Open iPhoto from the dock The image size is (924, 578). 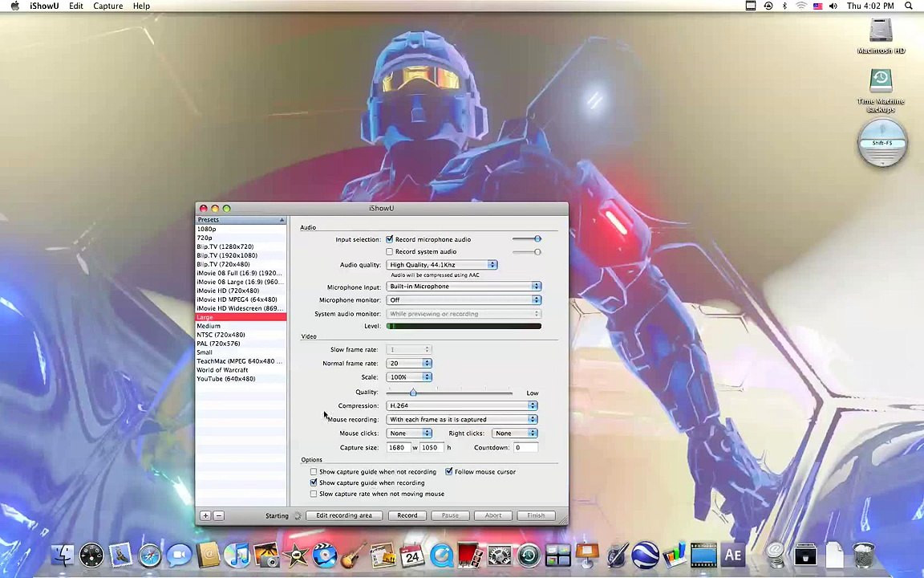coord(265,555)
